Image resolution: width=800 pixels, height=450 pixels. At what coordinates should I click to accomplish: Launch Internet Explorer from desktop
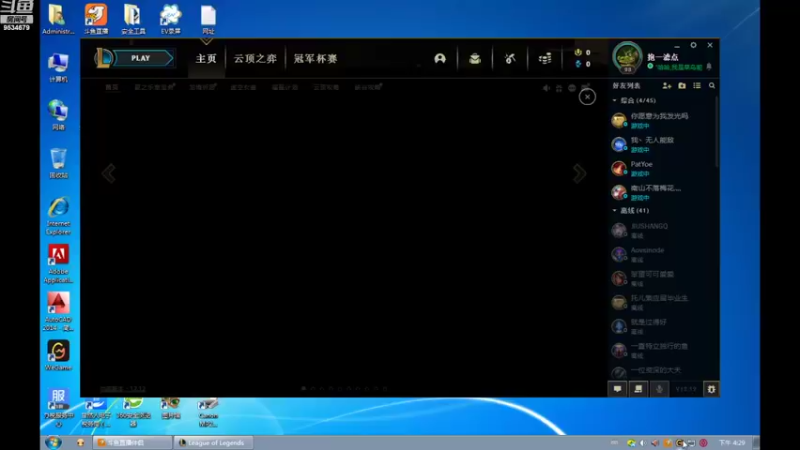(58, 216)
